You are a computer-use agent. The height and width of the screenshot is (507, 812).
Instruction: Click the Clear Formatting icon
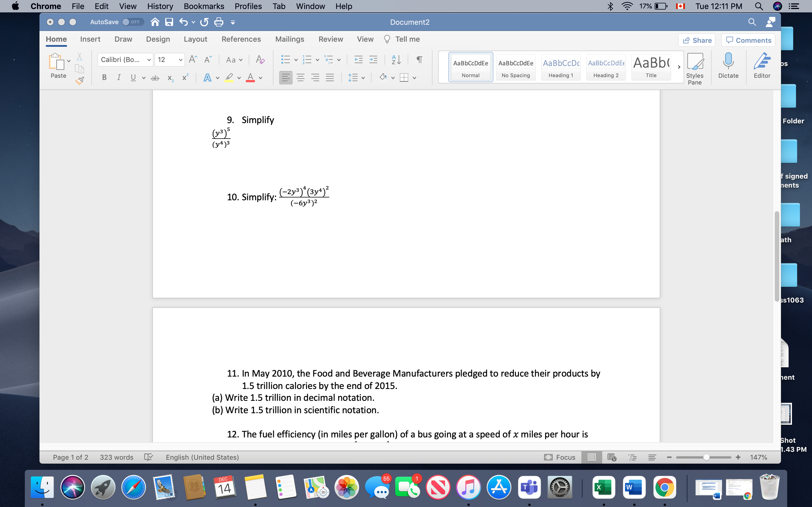click(260, 60)
